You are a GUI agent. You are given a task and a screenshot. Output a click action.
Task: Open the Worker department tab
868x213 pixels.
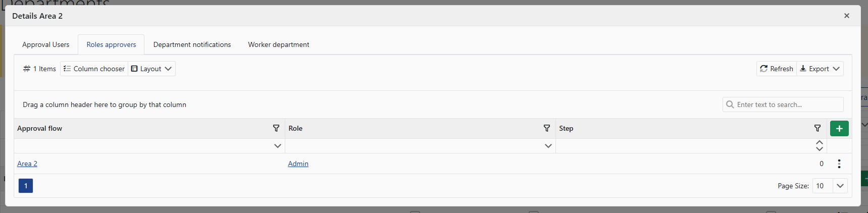pos(279,44)
